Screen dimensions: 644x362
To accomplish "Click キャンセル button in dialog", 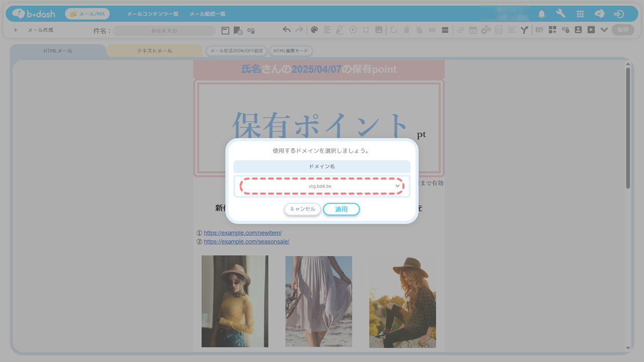I will 302,209.
